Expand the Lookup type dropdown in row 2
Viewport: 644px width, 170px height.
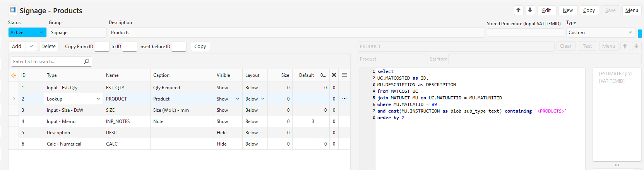[98, 99]
